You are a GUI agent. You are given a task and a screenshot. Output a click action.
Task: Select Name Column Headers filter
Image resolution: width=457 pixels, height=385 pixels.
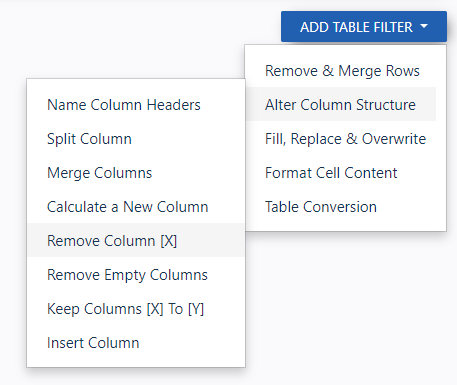(136, 105)
